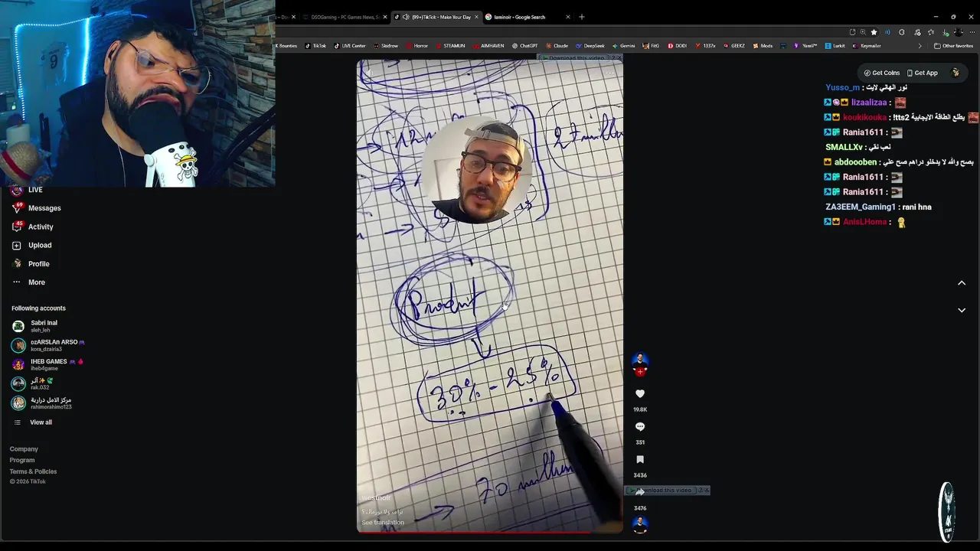Close the laminoir Google Search tab

pos(568,17)
